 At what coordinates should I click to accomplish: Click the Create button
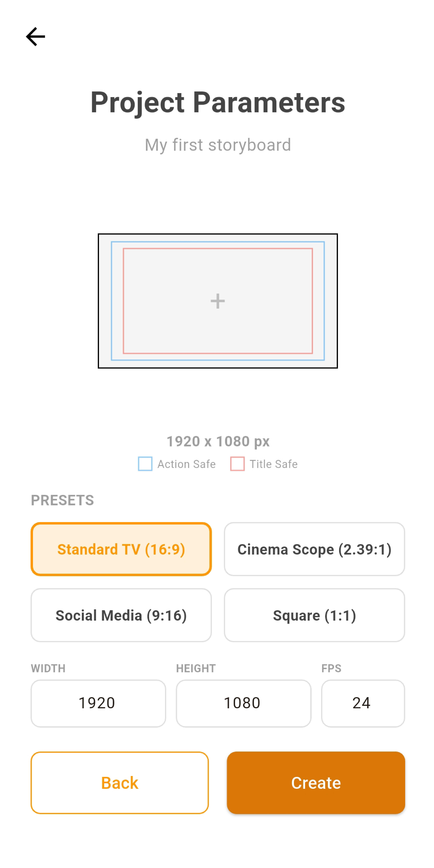[x=315, y=782]
